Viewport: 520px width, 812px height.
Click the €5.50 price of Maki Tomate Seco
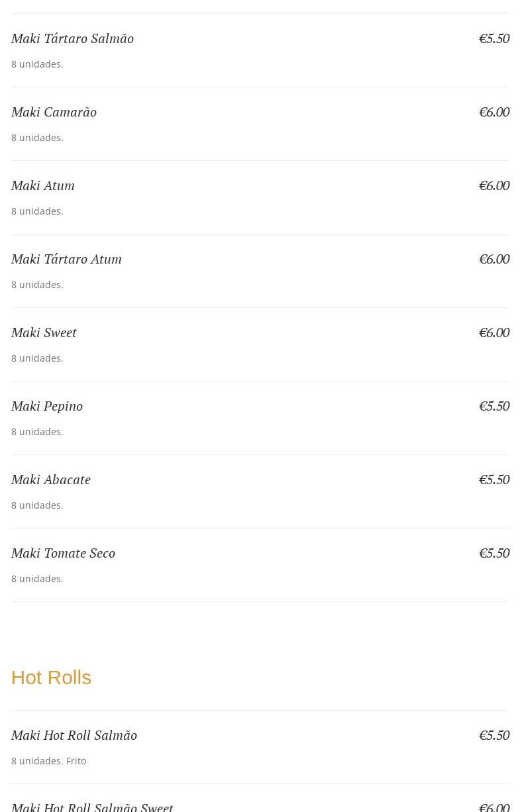tap(494, 553)
